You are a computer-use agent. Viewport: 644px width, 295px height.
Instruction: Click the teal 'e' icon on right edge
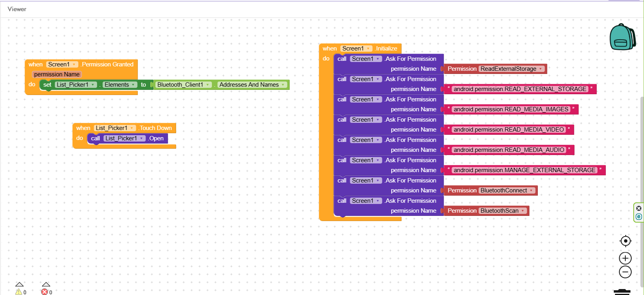coord(638,217)
